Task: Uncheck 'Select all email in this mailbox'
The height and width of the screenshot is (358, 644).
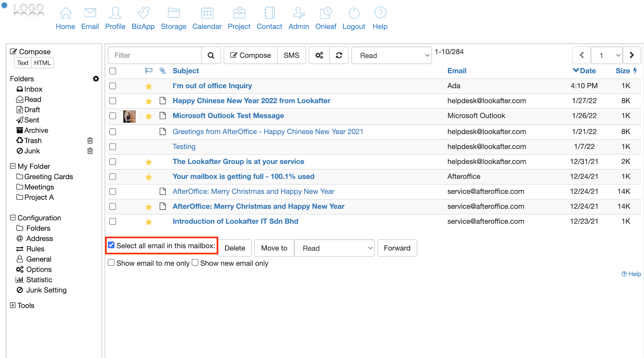Action: click(x=111, y=245)
